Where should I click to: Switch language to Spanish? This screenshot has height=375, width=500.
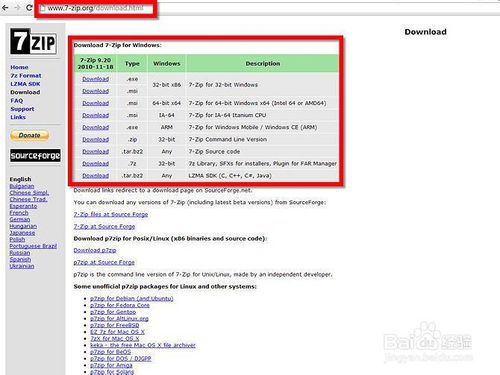coord(20,259)
